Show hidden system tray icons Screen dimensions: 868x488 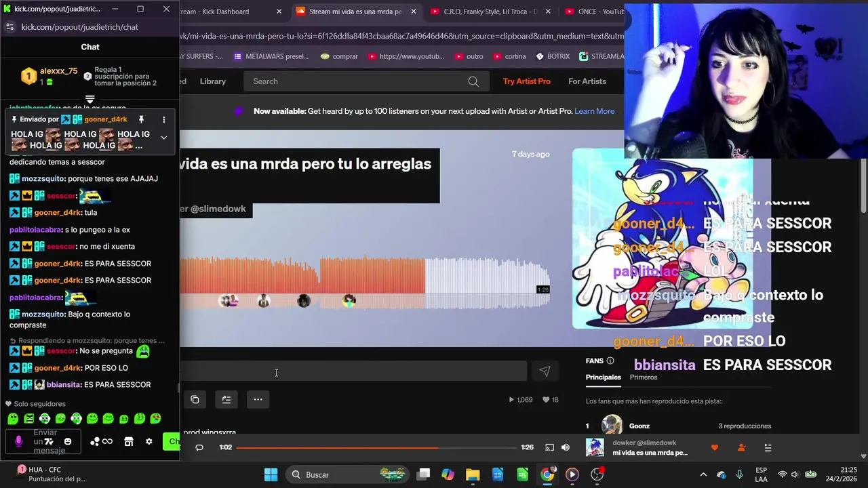tap(703, 474)
